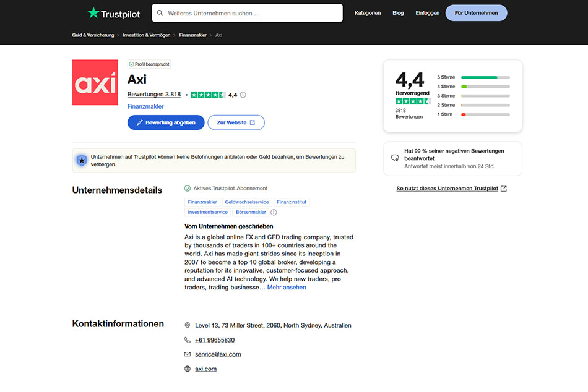The width and height of the screenshot is (588, 392).
Task: Expand description with Mehr ansehen
Action: (x=287, y=288)
